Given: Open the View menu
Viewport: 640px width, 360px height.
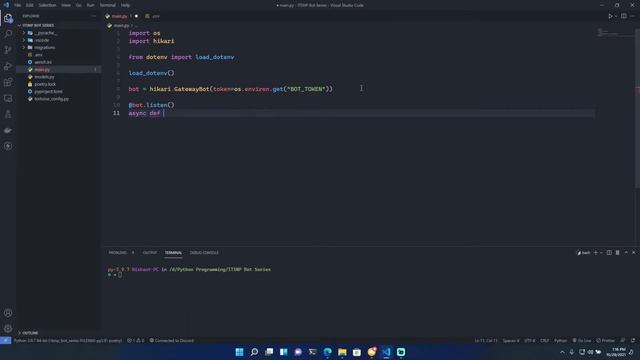Looking at the screenshot, I should point(66,5).
